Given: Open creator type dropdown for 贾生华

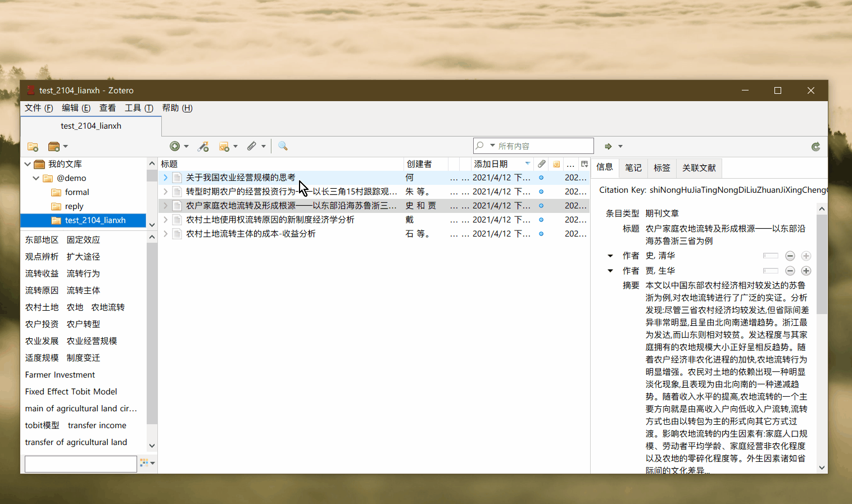Looking at the screenshot, I should (610, 271).
